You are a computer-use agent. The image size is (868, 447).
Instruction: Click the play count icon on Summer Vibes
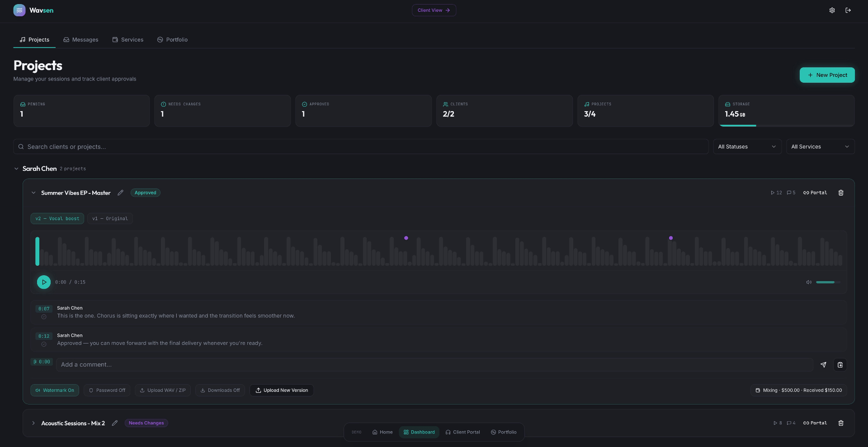tap(773, 193)
